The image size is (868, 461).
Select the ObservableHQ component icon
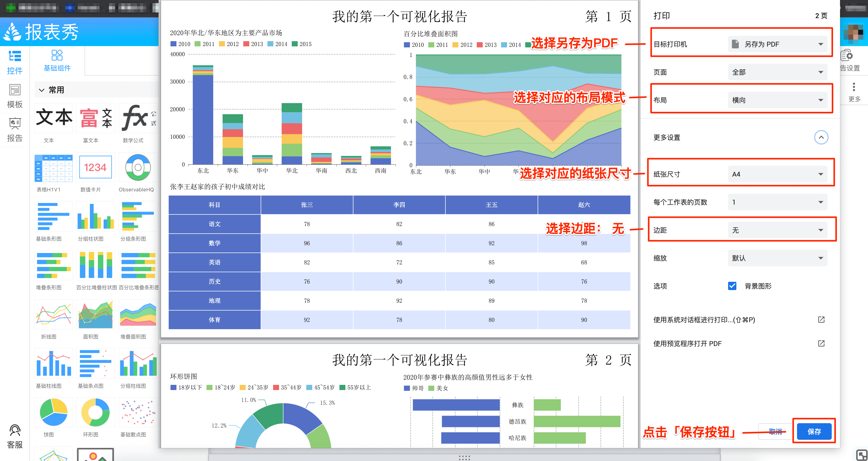click(x=138, y=168)
